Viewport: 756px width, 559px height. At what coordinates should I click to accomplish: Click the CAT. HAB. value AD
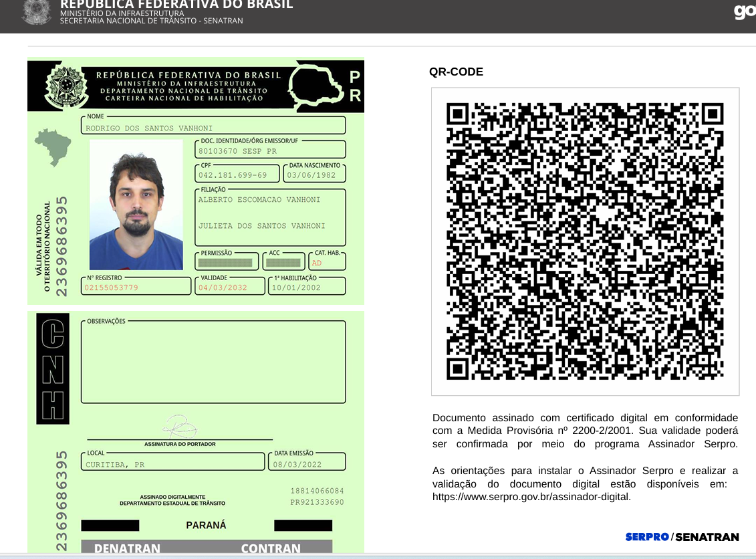point(317,263)
